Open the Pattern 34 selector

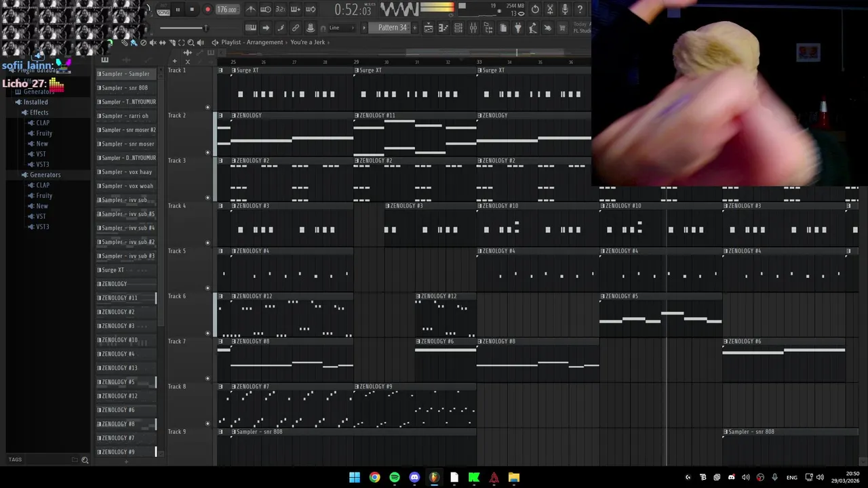point(393,28)
